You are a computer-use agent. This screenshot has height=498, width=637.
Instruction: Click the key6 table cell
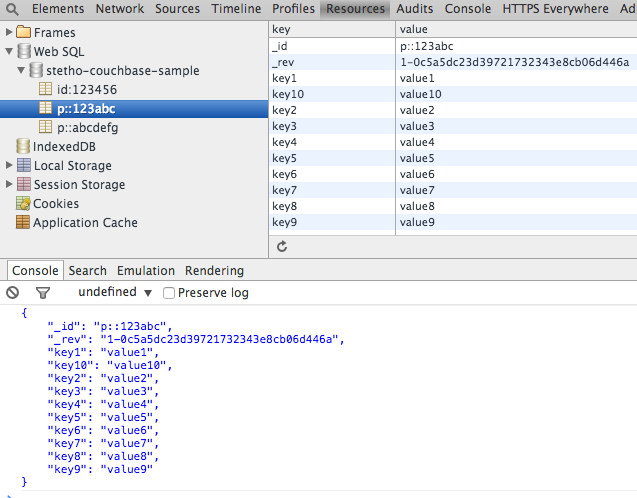332,174
